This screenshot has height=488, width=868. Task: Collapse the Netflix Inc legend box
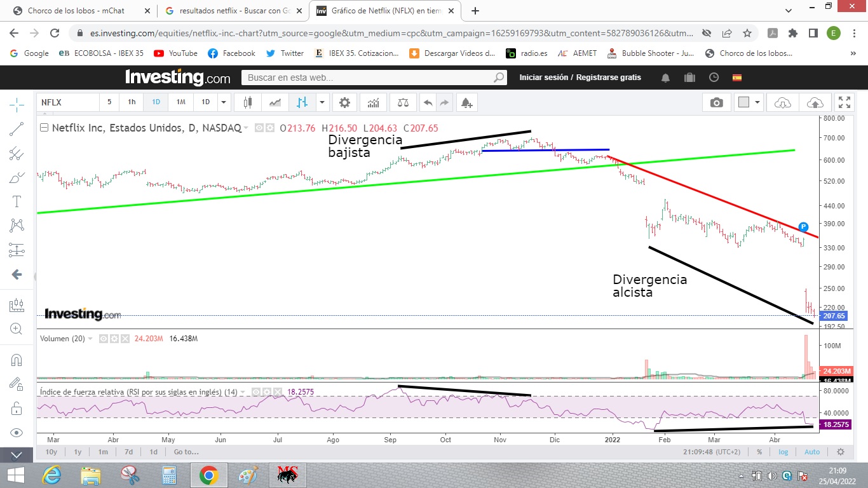44,128
